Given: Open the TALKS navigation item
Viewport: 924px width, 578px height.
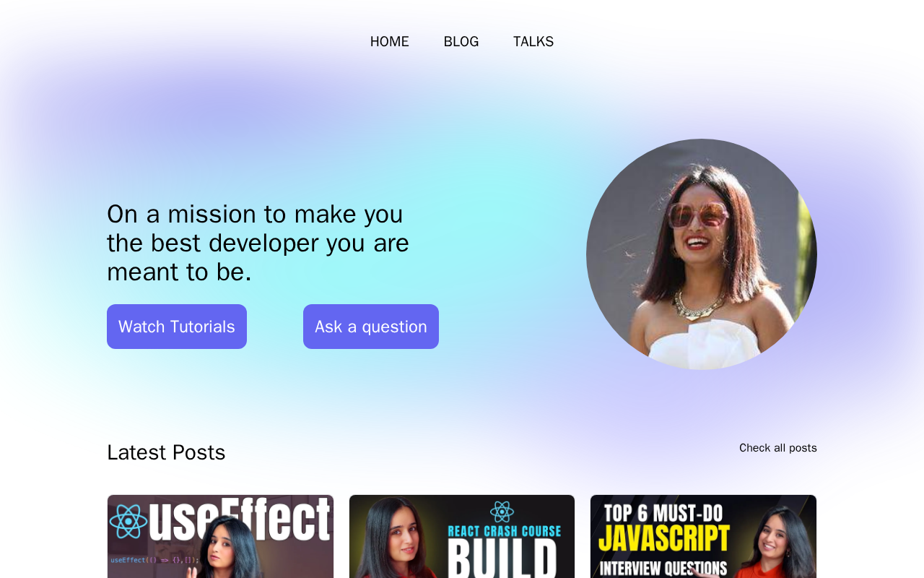Looking at the screenshot, I should (x=533, y=42).
